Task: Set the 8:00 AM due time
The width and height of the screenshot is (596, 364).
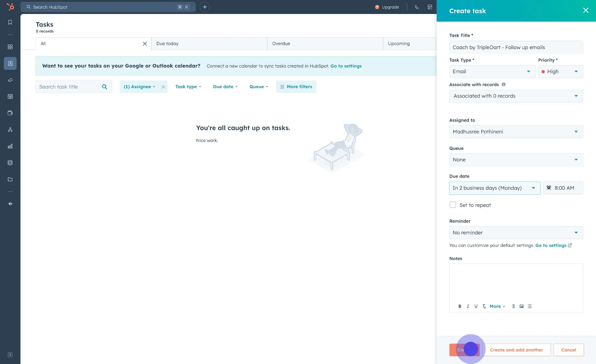Action: pyautogui.click(x=563, y=188)
